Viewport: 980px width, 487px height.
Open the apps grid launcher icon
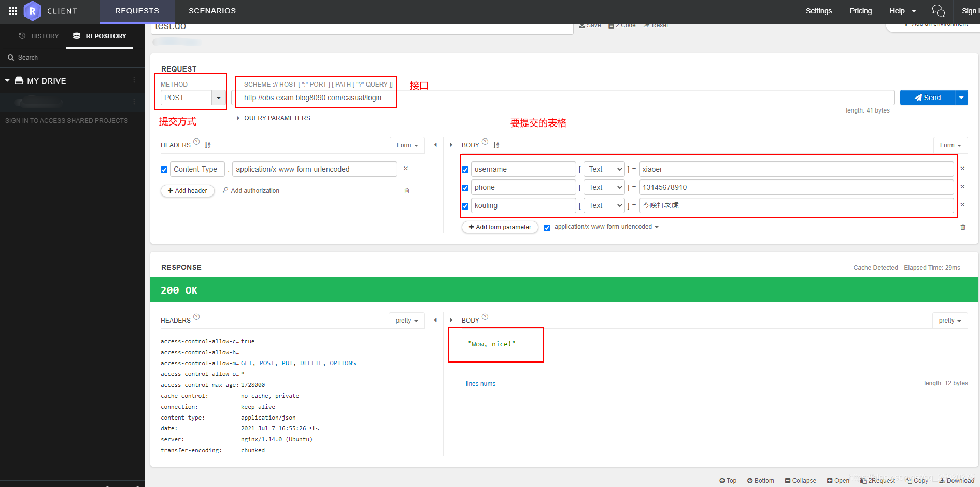[x=13, y=11]
